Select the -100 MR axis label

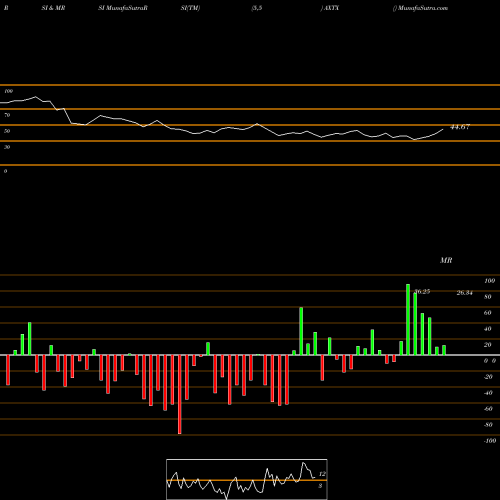(x=490, y=441)
